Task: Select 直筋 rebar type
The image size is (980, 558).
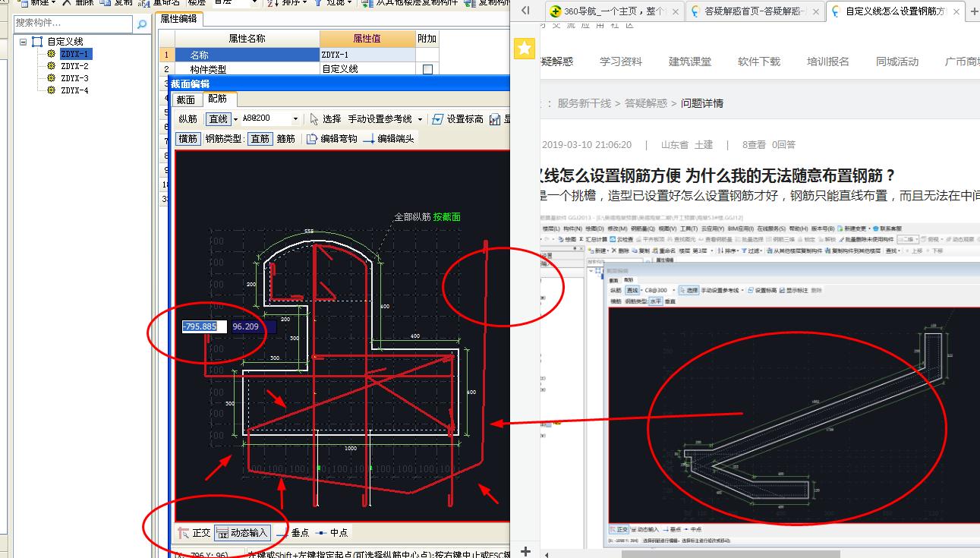Action: pos(260,139)
